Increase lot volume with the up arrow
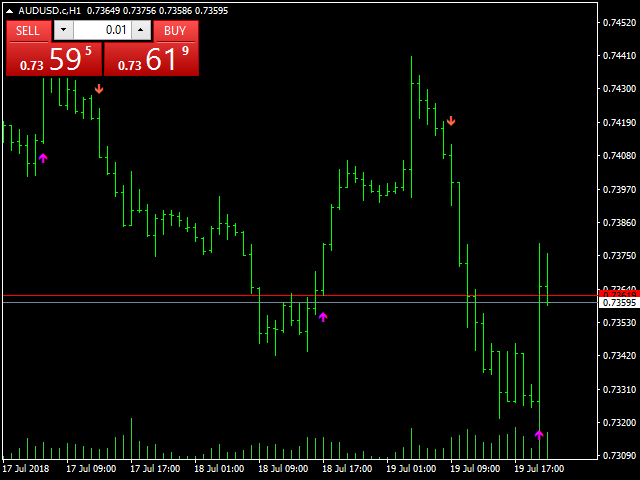Screen dimensions: 640x480 (141, 30)
